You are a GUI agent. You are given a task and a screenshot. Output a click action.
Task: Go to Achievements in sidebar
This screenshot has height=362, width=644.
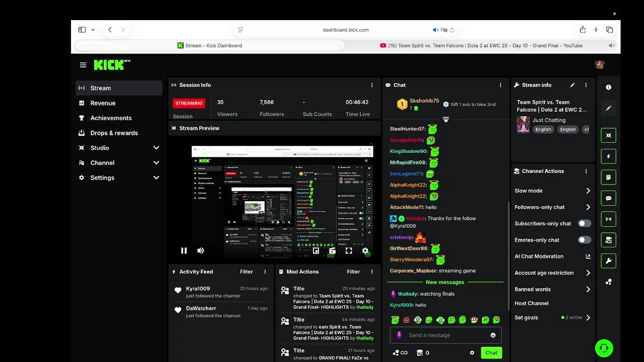(119, 118)
